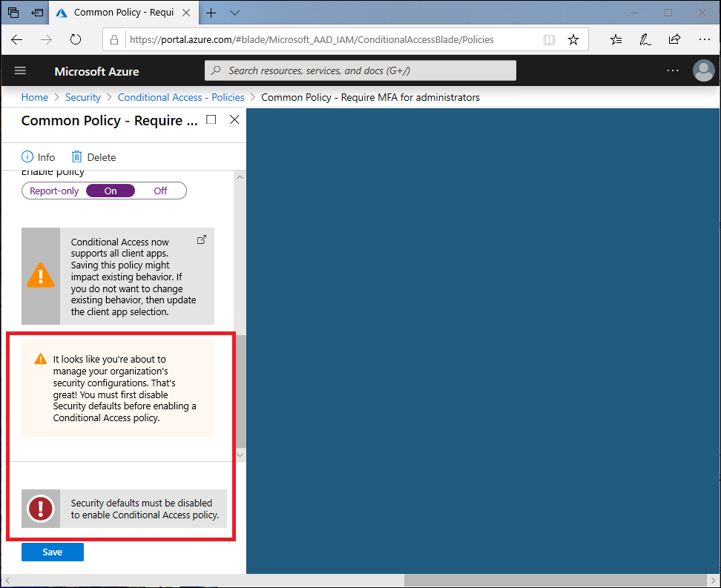
Task: Click the user account avatar icon
Action: (702, 70)
